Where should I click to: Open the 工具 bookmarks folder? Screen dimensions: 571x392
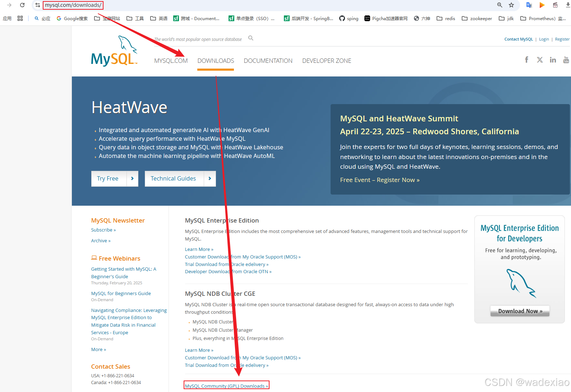[x=135, y=18]
